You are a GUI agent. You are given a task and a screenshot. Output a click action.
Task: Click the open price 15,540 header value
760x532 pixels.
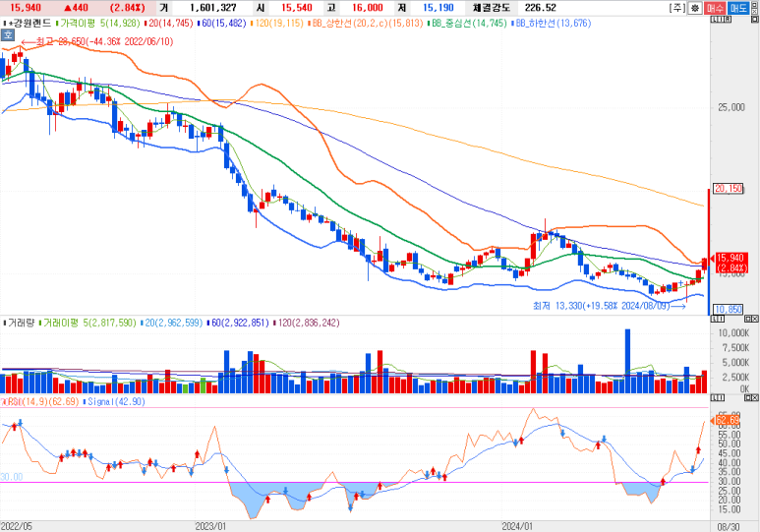(x=297, y=8)
